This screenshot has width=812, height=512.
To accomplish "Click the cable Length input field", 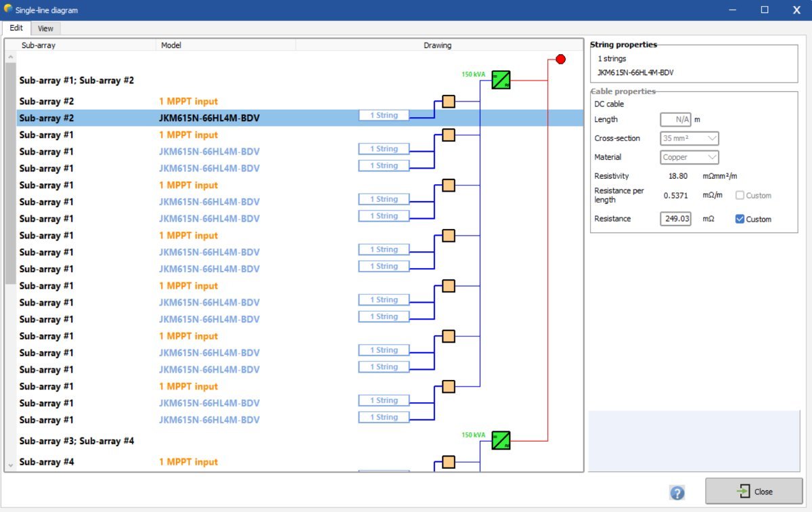I will pos(675,120).
